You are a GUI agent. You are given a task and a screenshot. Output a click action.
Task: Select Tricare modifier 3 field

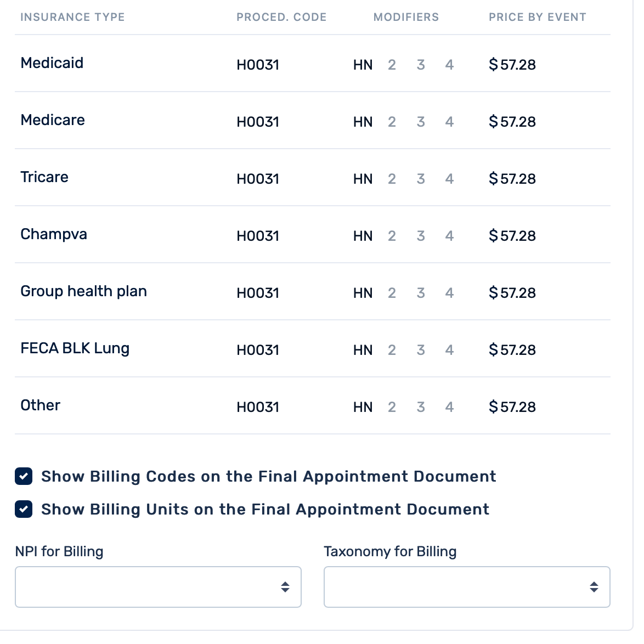pyautogui.click(x=421, y=179)
